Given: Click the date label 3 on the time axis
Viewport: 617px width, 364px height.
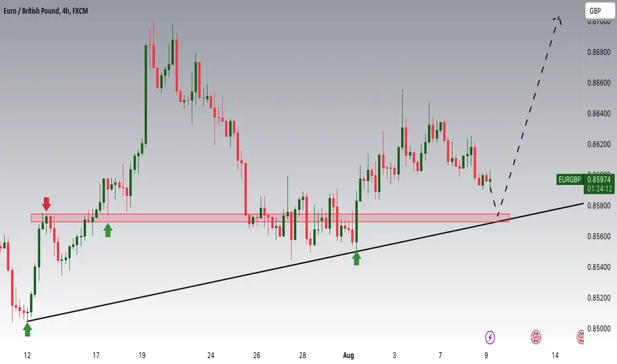Looking at the screenshot, I should [x=395, y=355].
